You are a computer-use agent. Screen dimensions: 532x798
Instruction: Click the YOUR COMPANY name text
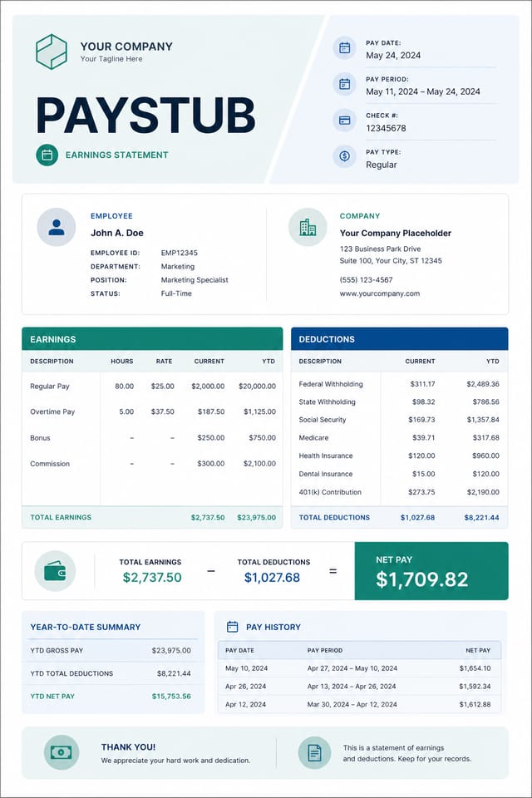coord(126,47)
